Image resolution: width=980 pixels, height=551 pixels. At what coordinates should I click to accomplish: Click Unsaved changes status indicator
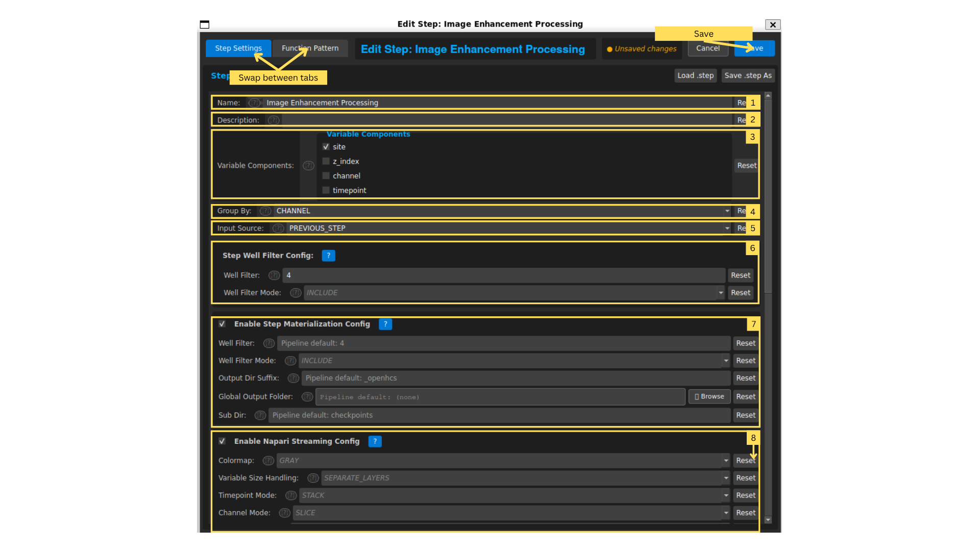642,49
